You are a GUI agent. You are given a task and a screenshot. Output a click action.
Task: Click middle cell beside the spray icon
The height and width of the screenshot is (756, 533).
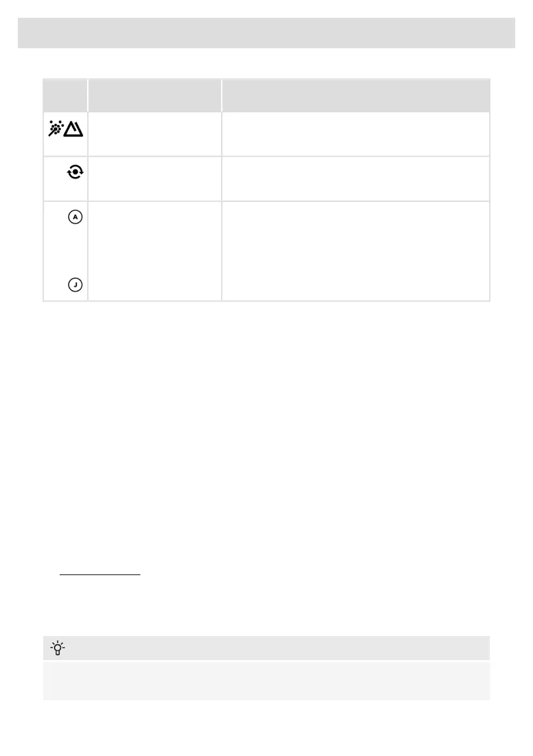click(154, 134)
